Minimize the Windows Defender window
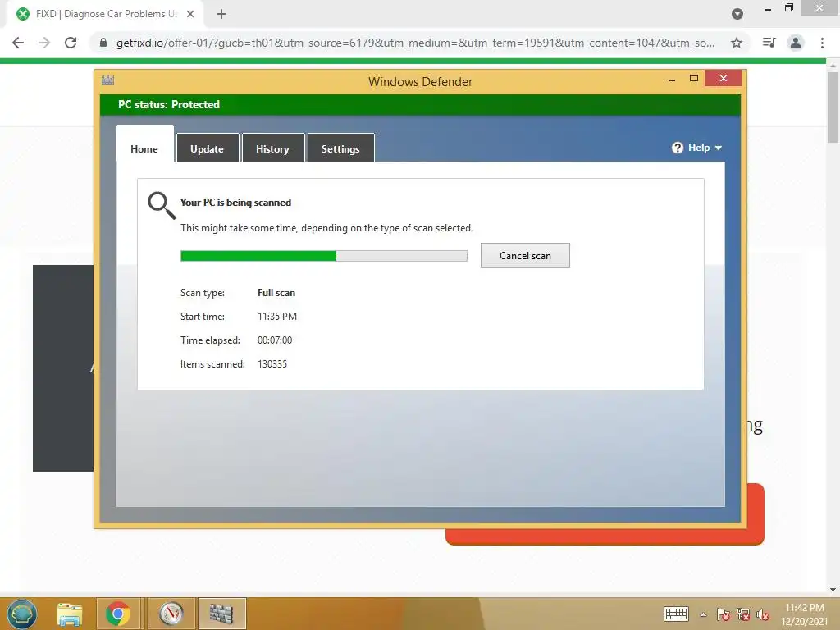 click(x=672, y=80)
